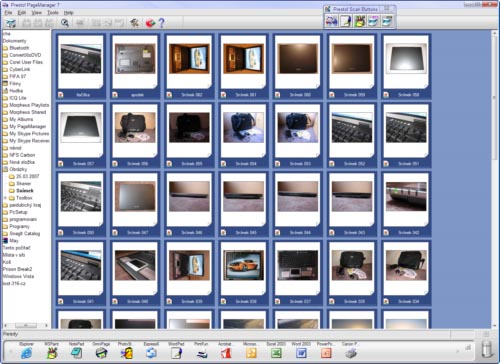Select the My PageManager folder
Viewport: 500px width, 364px height.
point(27,126)
